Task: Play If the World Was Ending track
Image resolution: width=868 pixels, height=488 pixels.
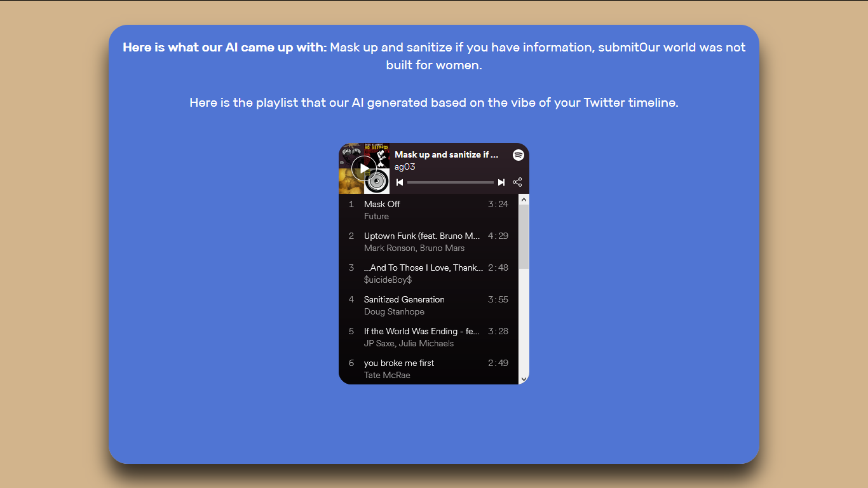Action: point(429,337)
